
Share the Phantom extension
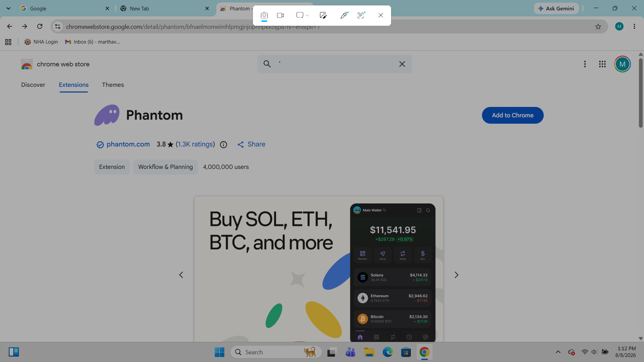tap(251, 144)
